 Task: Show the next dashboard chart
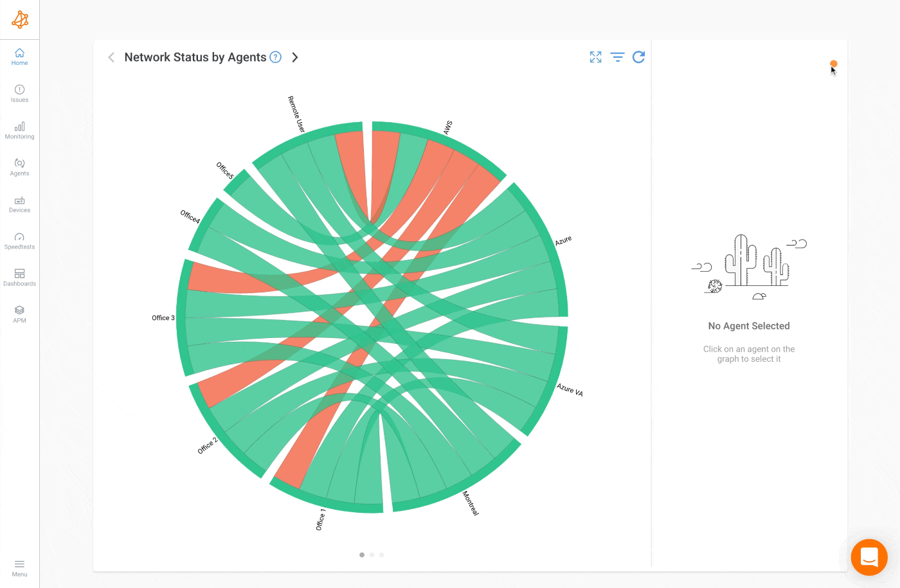click(295, 57)
